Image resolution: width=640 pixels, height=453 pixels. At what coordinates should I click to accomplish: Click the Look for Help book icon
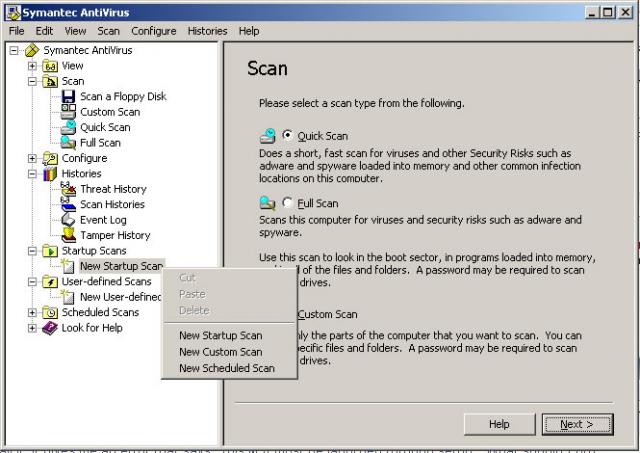[50, 328]
